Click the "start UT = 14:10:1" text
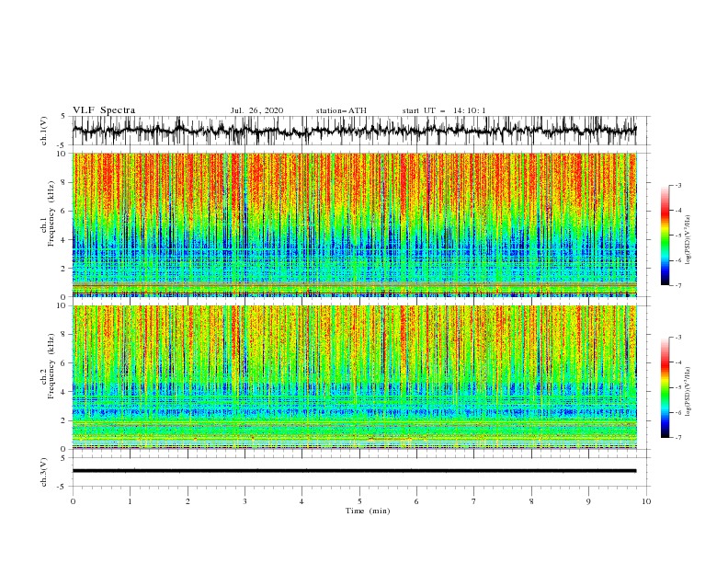This screenshot has width=728, height=563. 444,110
